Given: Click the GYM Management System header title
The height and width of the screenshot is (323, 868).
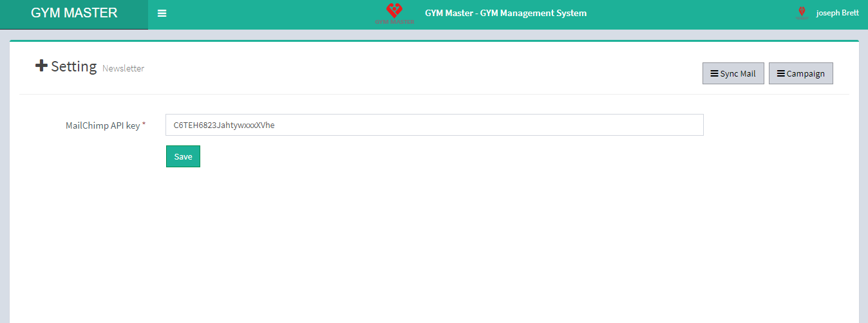Looking at the screenshot, I should [505, 13].
